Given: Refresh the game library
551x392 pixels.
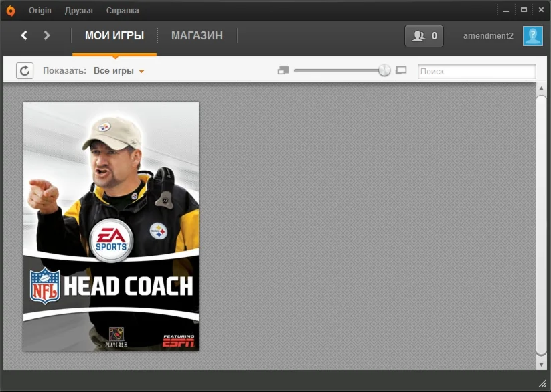Looking at the screenshot, I should click(x=24, y=70).
